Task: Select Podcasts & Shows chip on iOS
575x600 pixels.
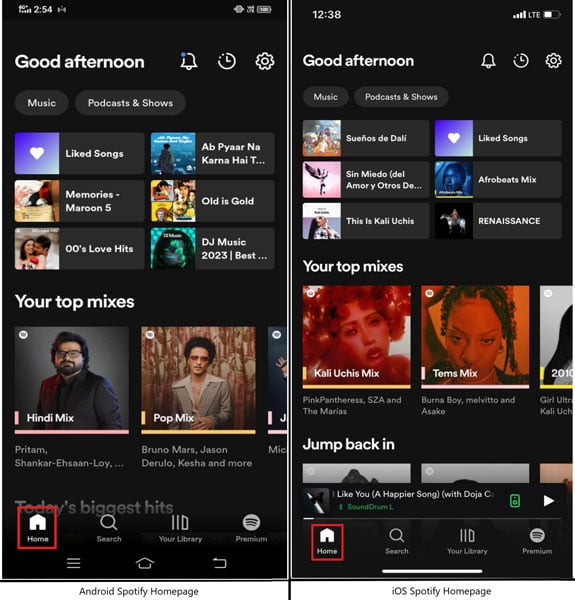Action: point(401,97)
